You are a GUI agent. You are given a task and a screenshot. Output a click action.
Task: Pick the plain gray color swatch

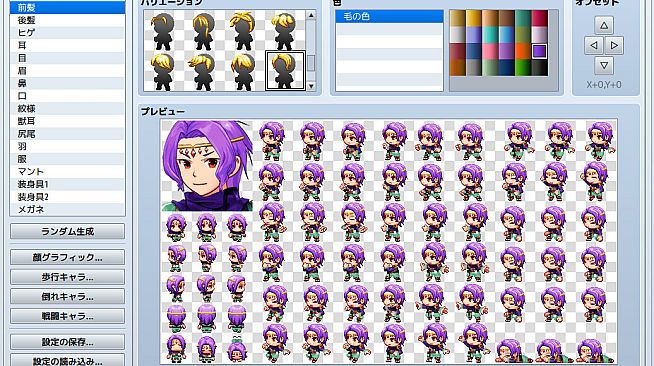tap(474, 68)
